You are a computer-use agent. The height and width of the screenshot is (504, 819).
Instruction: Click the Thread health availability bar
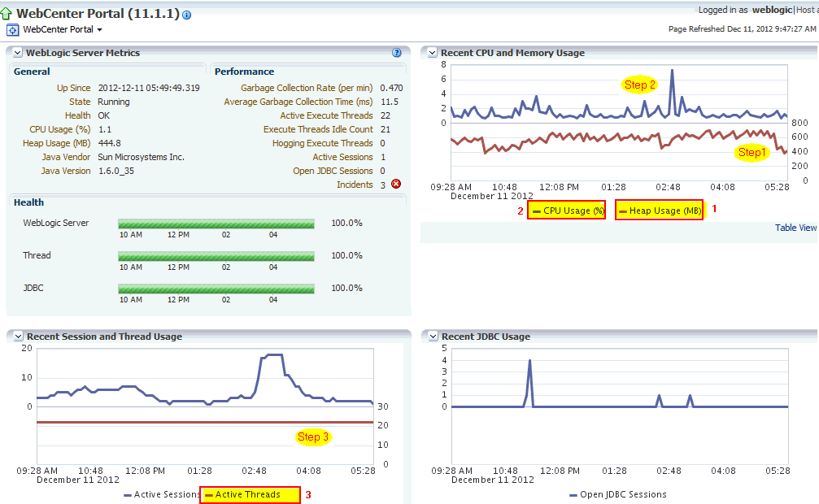[x=216, y=256]
